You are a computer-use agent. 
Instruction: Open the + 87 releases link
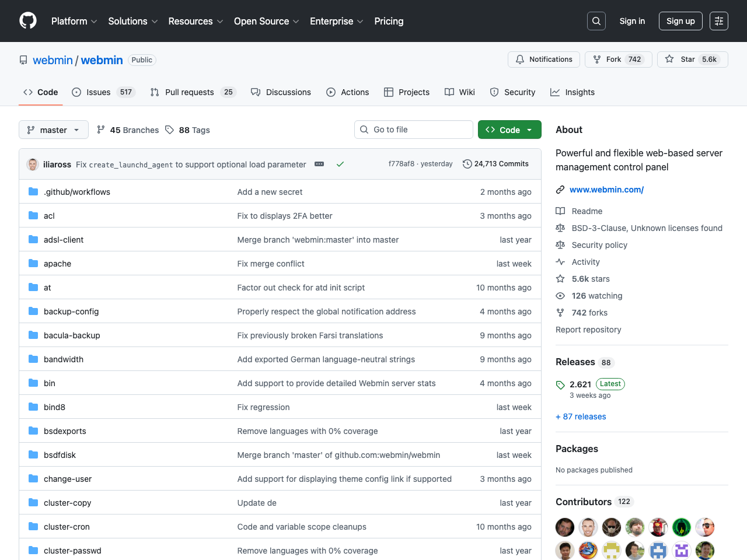click(x=581, y=416)
